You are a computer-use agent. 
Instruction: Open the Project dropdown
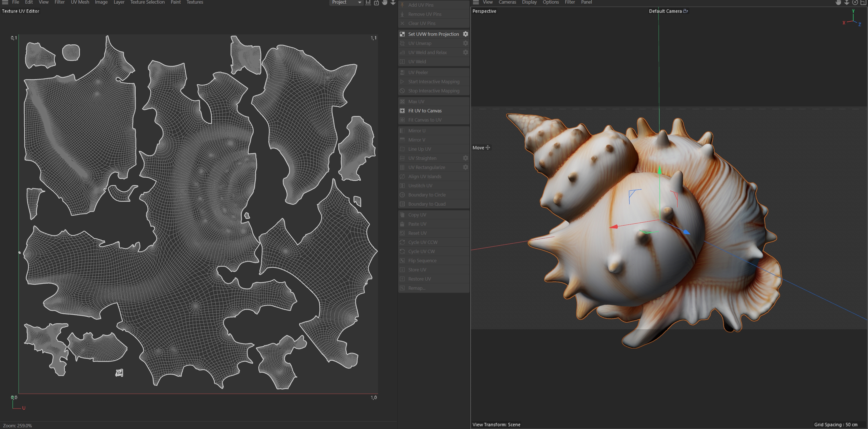(346, 2)
